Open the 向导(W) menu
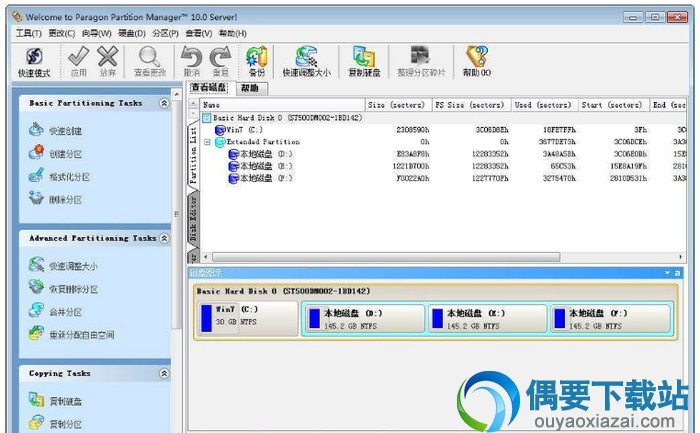 pos(96,33)
